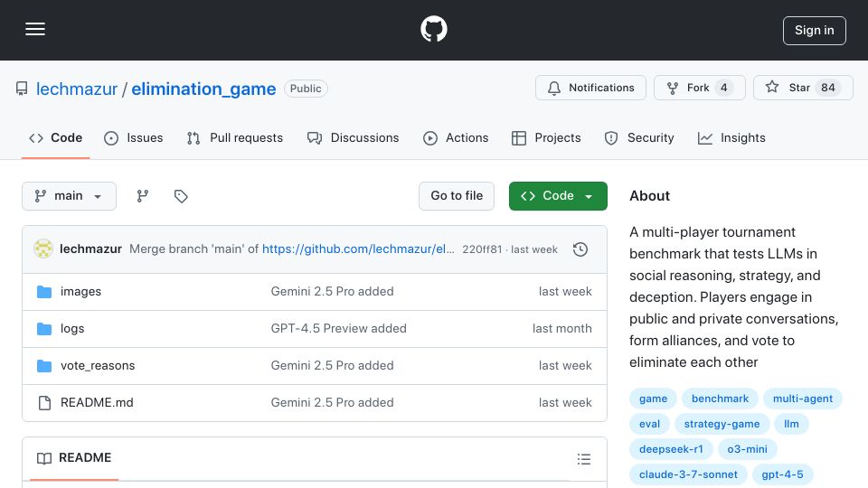Click the logs folder icon
Screen dimensions: 868x488
44,329
